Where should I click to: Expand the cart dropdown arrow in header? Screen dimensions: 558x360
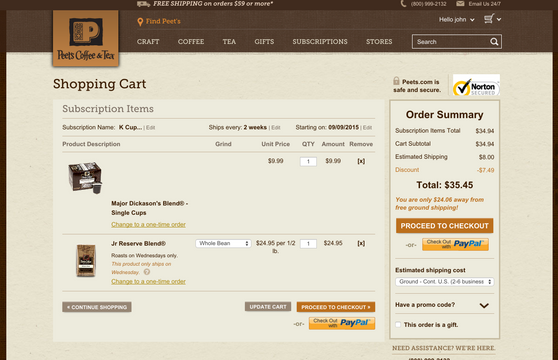pyautogui.click(x=499, y=20)
